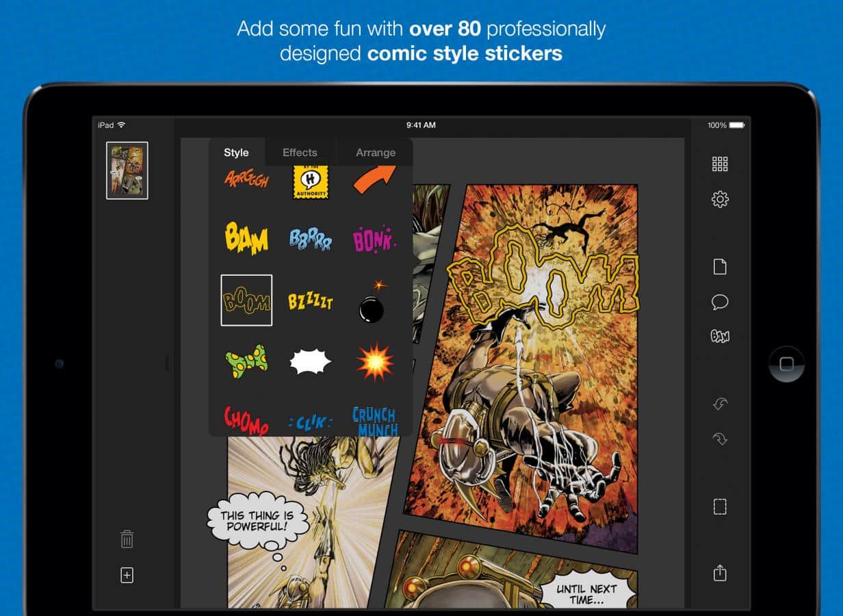Pick the black bomb sticker
This screenshot has width=843, height=616.
(373, 302)
